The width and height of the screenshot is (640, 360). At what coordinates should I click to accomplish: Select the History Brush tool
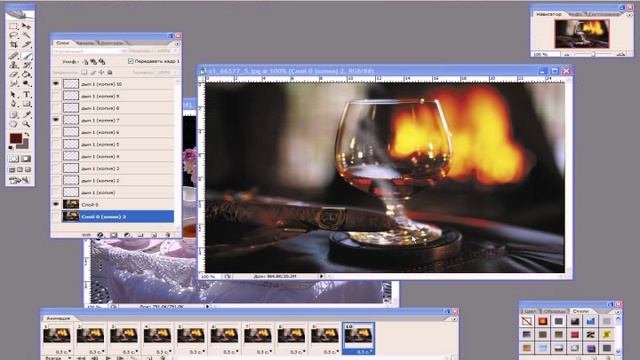(x=26, y=65)
